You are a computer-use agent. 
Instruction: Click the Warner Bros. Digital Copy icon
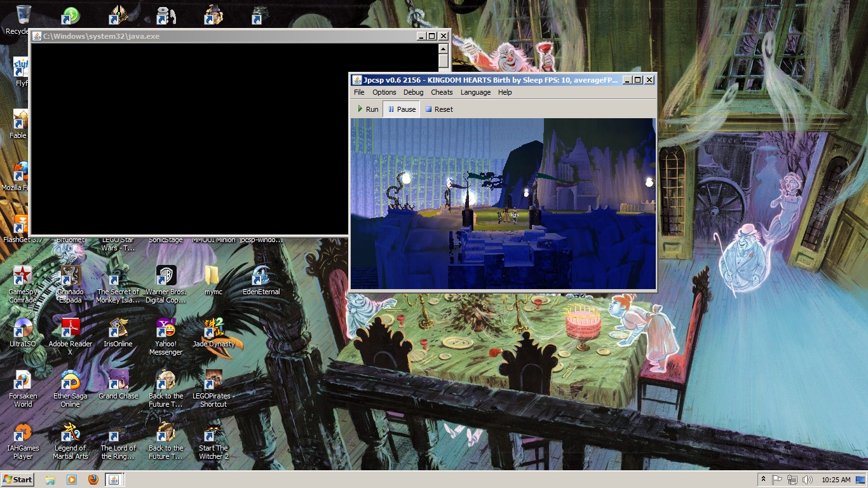tap(166, 276)
